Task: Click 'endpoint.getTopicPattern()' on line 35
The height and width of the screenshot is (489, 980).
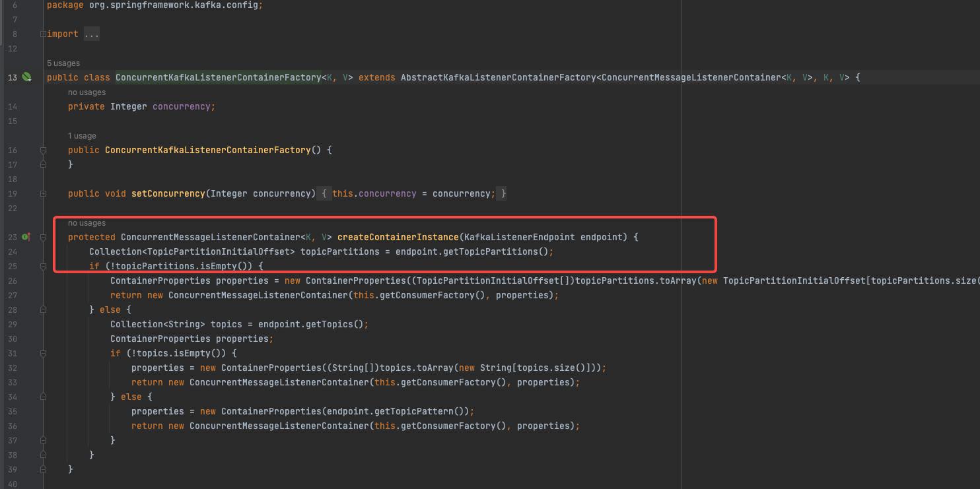Action: [398, 411]
